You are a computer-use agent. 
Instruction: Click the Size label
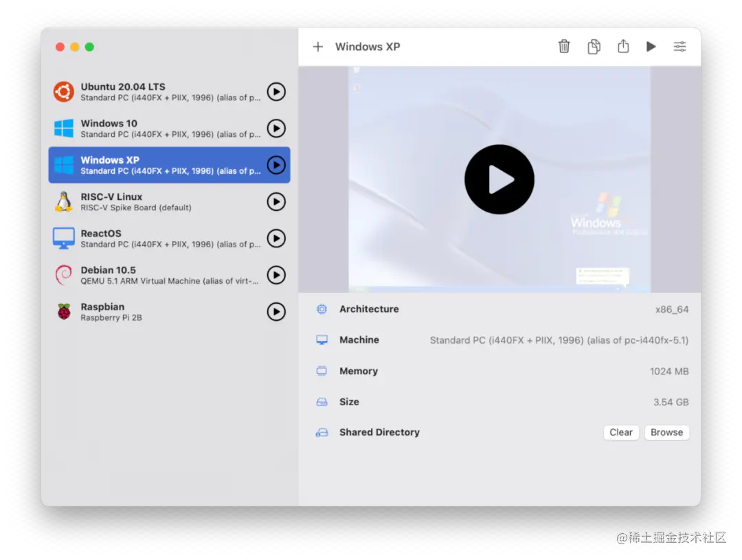349,402
